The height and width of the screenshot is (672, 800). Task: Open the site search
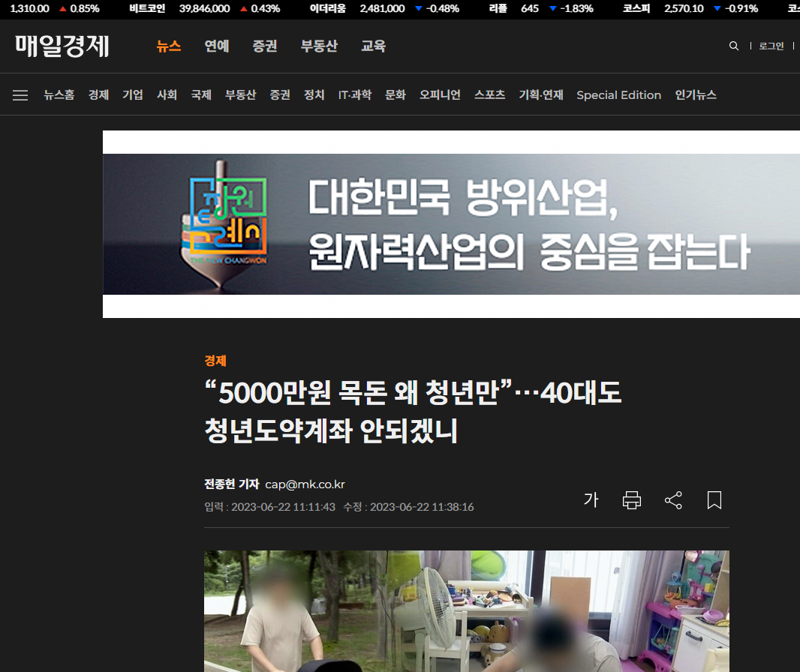point(733,46)
